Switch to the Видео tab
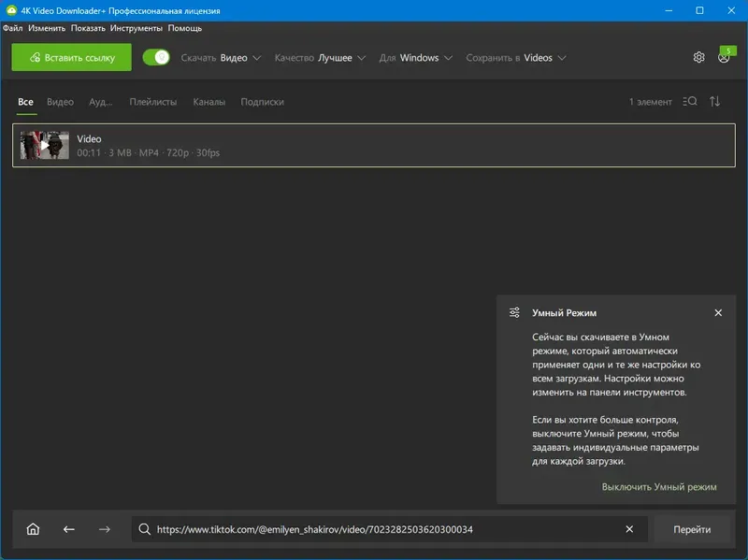This screenshot has height=560, width=748. [x=60, y=102]
